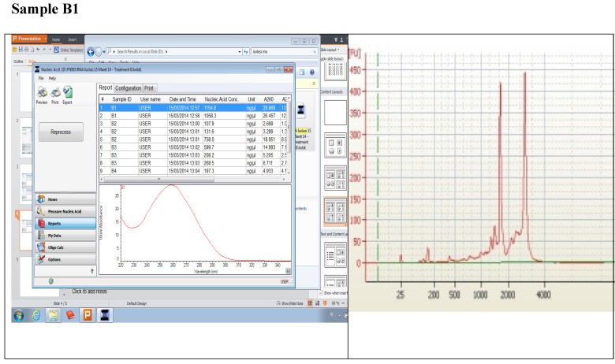615x364 pixels.
Task: Click the Export icon with green checkmark
Action: coord(68,93)
